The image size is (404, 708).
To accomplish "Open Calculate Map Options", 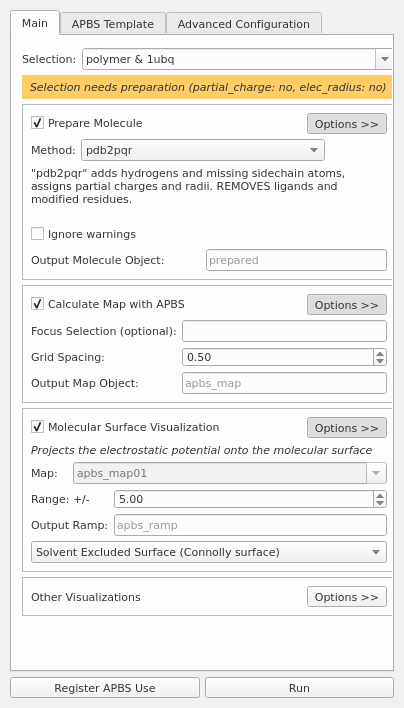I will [x=347, y=305].
